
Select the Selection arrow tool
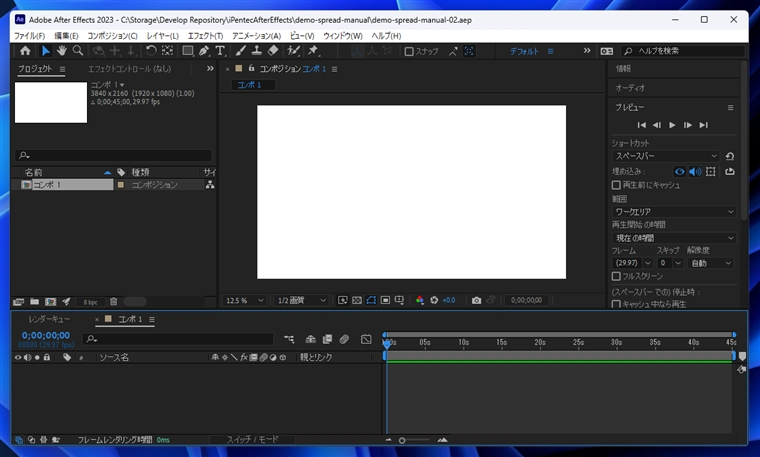click(x=46, y=50)
